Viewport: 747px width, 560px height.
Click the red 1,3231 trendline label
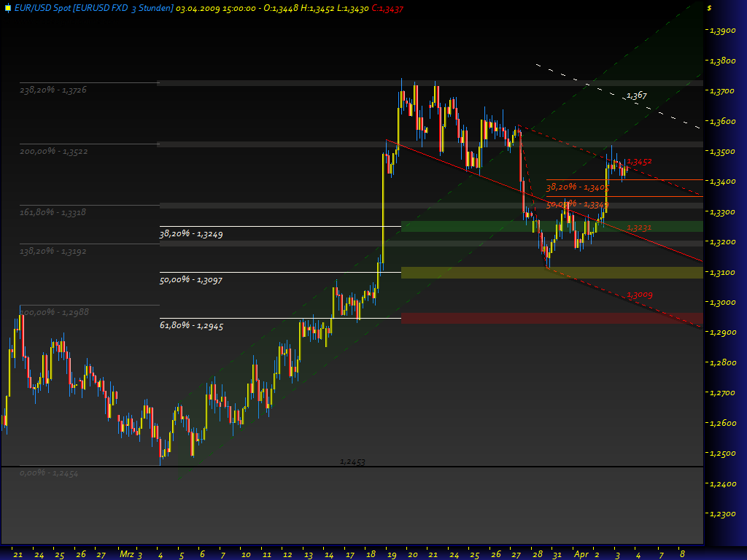coord(639,228)
